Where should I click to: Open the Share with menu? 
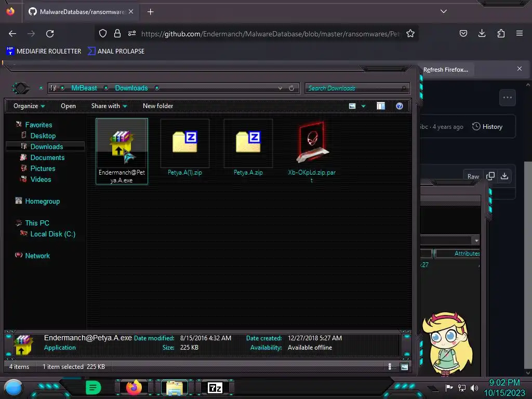(x=109, y=106)
